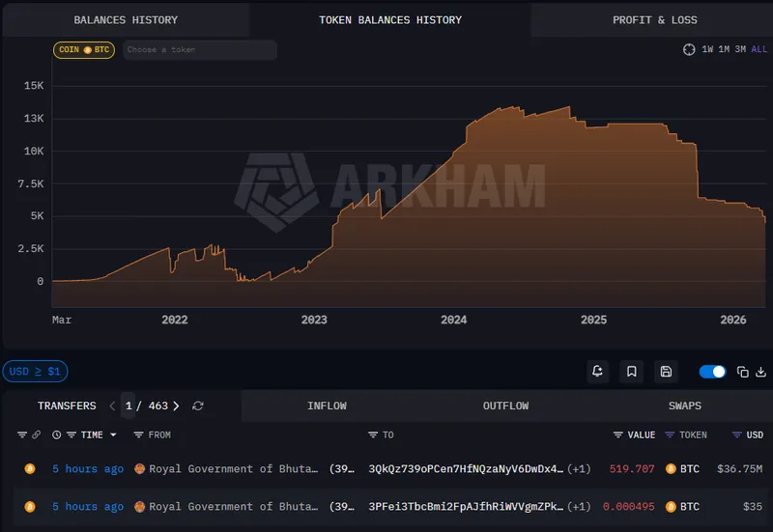The height and width of the screenshot is (532, 773).
Task: Select the 1W time range
Action: tap(708, 49)
